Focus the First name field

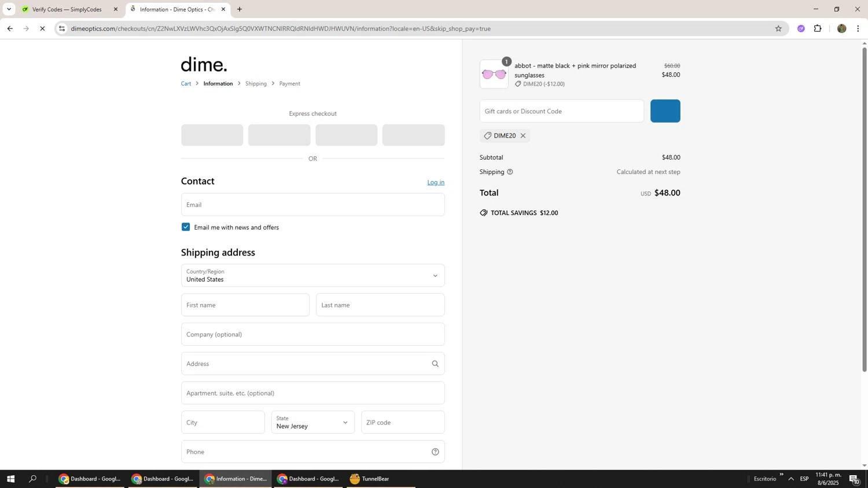point(245,305)
